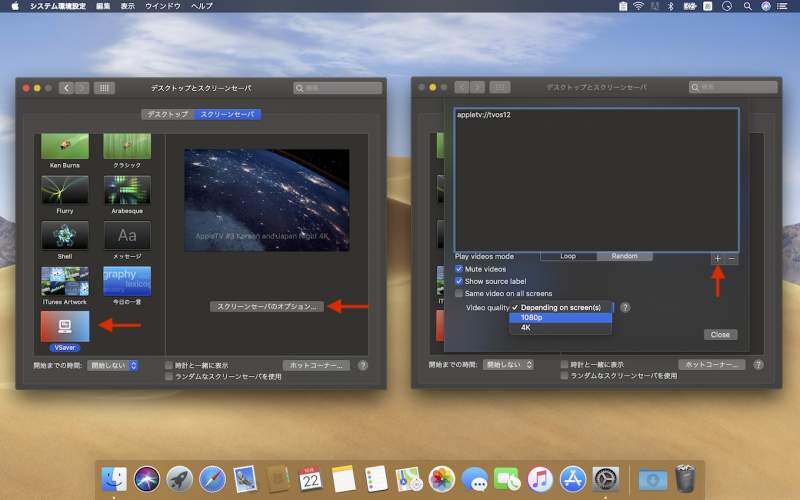Click ホットコーナー... button in right window
Screen dimensions: 800x500
point(712,364)
